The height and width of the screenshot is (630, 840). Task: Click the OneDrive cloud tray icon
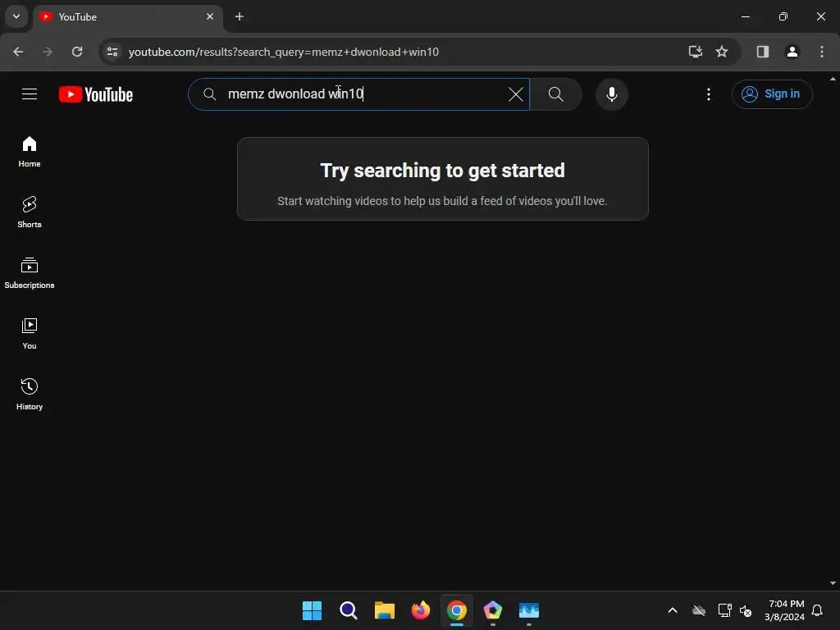pyautogui.click(x=699, y=610)
